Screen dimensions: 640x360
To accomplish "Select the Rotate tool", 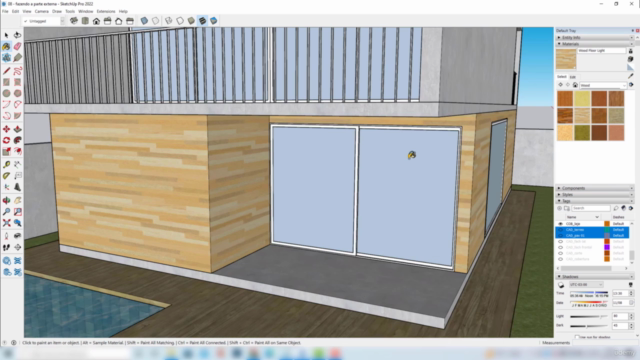I will [x=6, y=140].
